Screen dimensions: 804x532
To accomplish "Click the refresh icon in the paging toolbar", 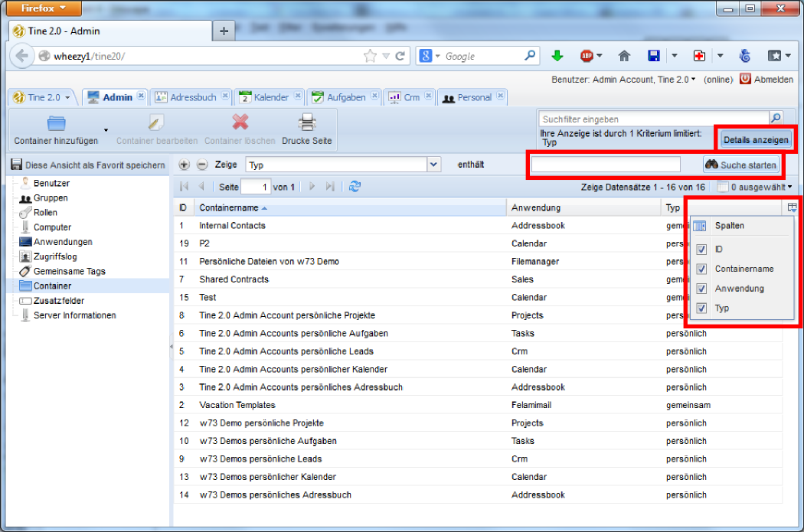I will (x=355, y=187).
